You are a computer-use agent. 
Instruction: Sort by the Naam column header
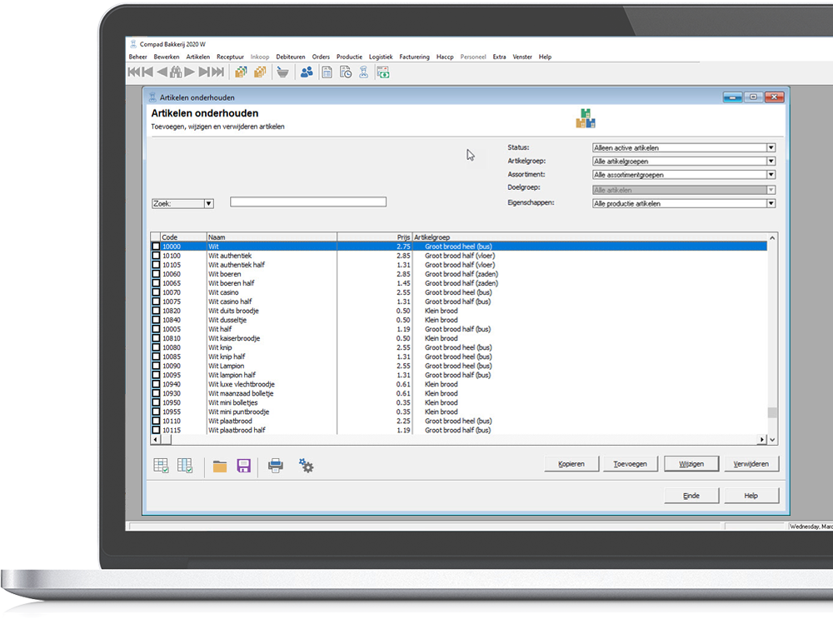(272, 237)
